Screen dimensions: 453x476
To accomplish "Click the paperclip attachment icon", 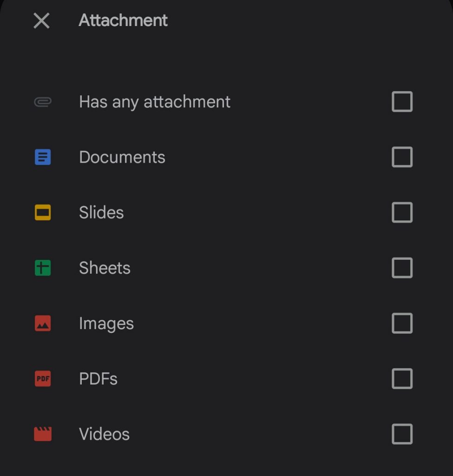I will click(x=42, y=101).
